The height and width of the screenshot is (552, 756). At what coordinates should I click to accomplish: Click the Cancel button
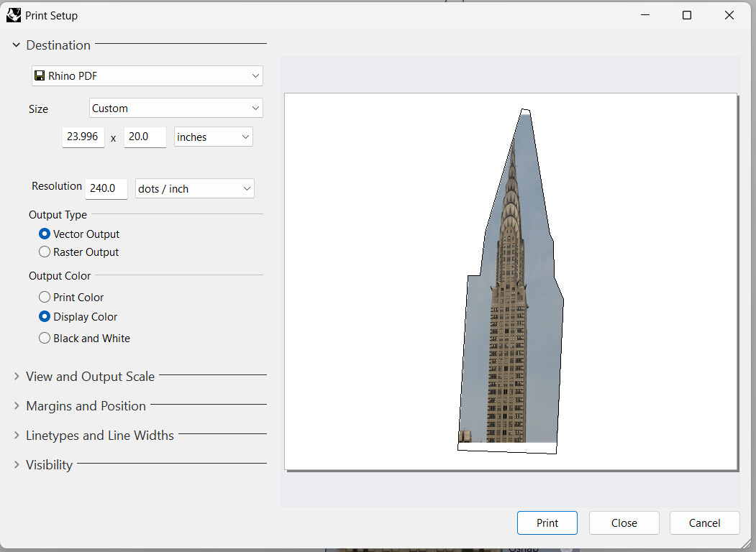coord(704,523)
